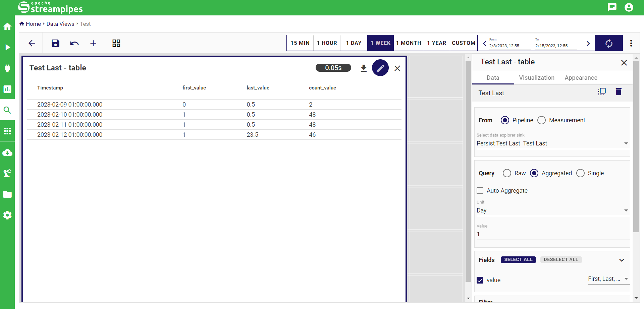Image resolution: width=644 pixels, height=309 pixels.
Task: Open Dashboard chart icon in sidebar
Action: 7,89
